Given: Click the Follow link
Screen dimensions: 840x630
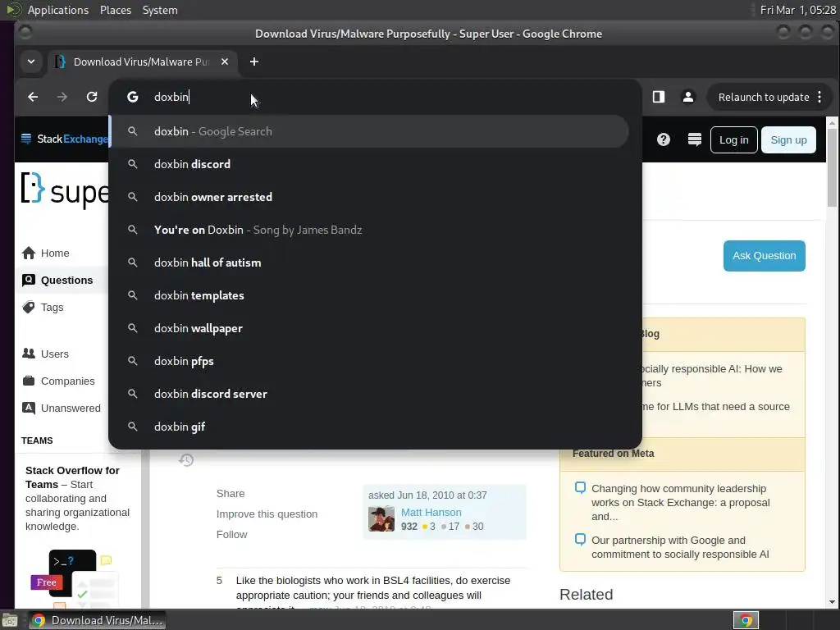Looking at the screenshot, I should click(x=231, y=534).
